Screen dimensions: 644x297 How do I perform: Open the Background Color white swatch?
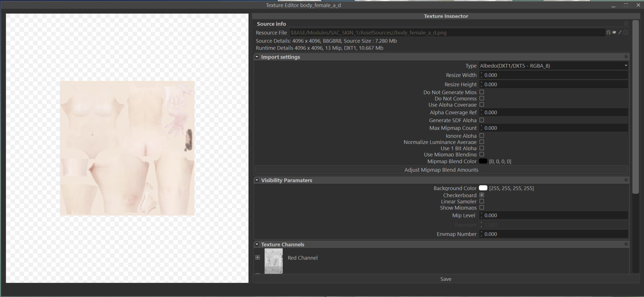coord(483,188)
